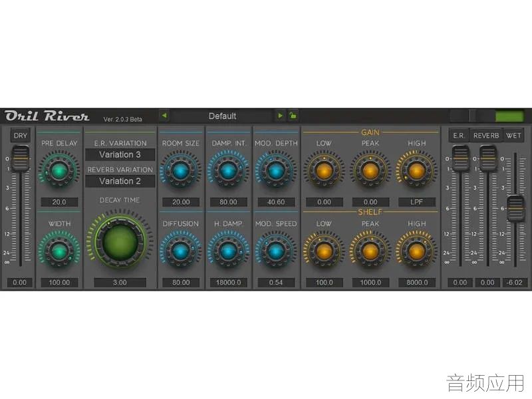Select the Decay Time value field 3.00

point(120,283)
